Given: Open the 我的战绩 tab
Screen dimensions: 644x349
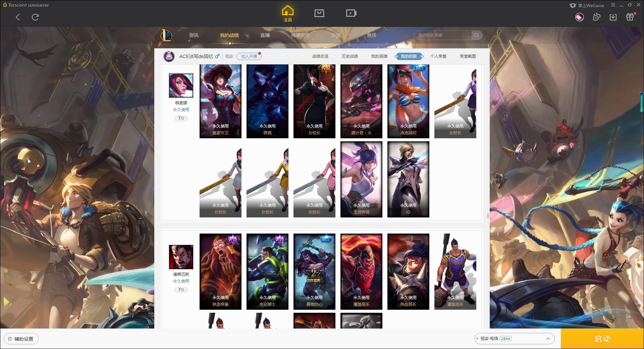Looking at the screenshot, I should [229, 35].
